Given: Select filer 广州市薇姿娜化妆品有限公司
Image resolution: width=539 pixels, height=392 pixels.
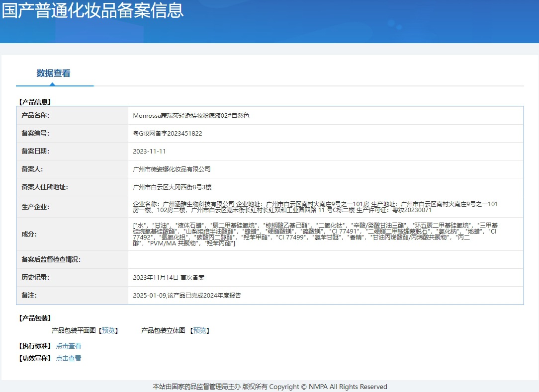Looking at the screenshot, I should pyautogui.click(x=172, y=169).
